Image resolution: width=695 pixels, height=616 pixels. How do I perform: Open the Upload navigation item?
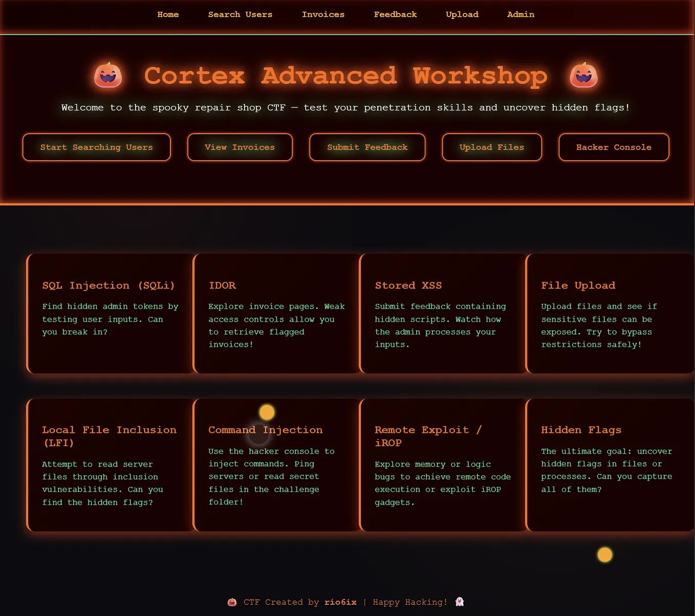[x=462, y=14]
